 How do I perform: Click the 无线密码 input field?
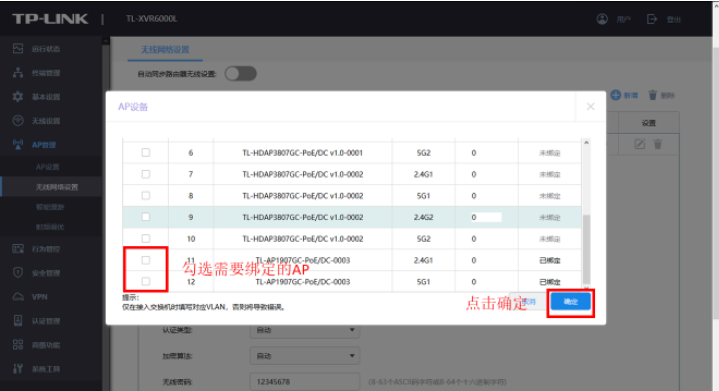304,381
